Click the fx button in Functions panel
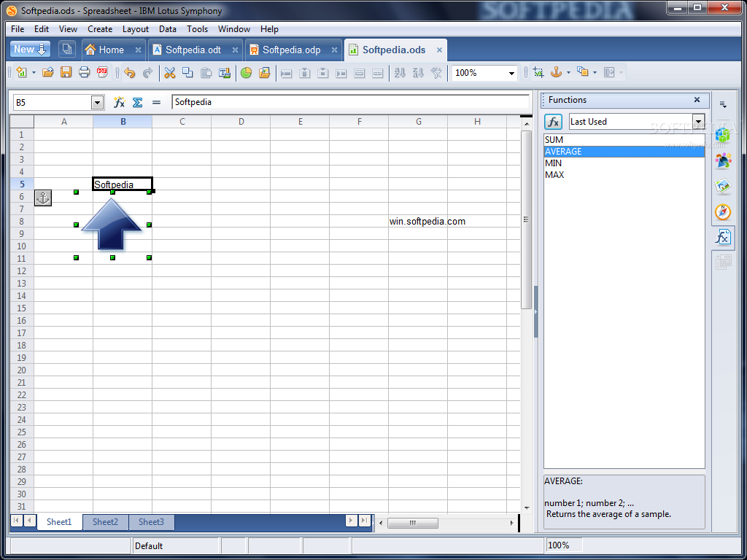The width and height of the screenshot is (747, 560). [x=553, y=122]
